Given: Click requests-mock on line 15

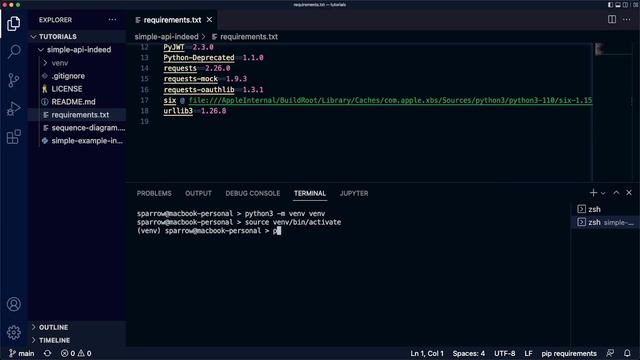Looking at the screenshot, I should [191, 79].
